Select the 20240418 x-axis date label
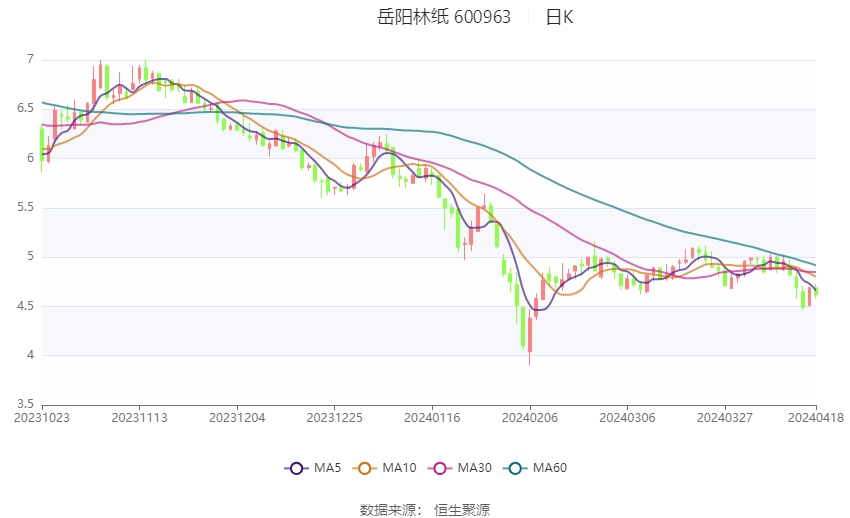The width and height of the screenshot is (850, 518). (816, 418)
